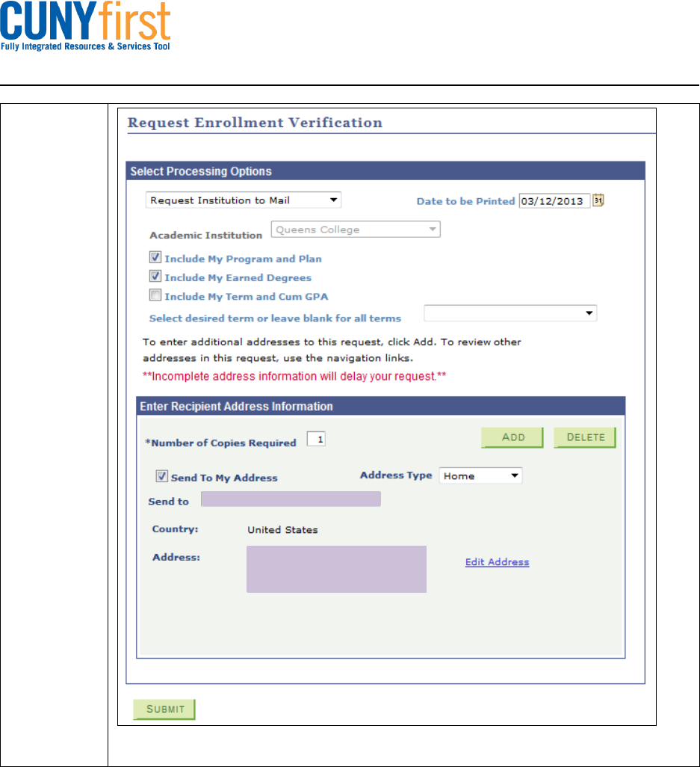The height and width of the screenshot is (767, 700).
Task: Click the United States country value
Action: pos(282,530)
